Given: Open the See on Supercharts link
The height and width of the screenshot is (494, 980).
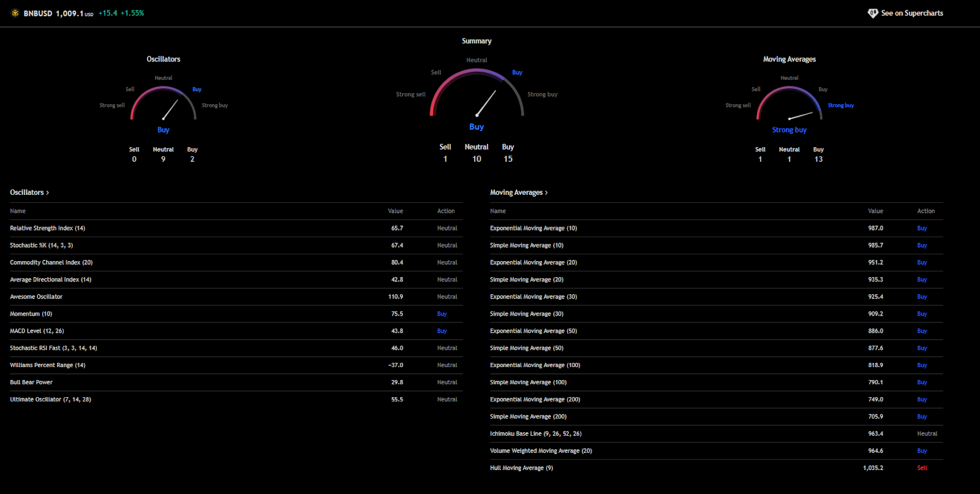Looking at the screenshot, I should click(911, 13).
